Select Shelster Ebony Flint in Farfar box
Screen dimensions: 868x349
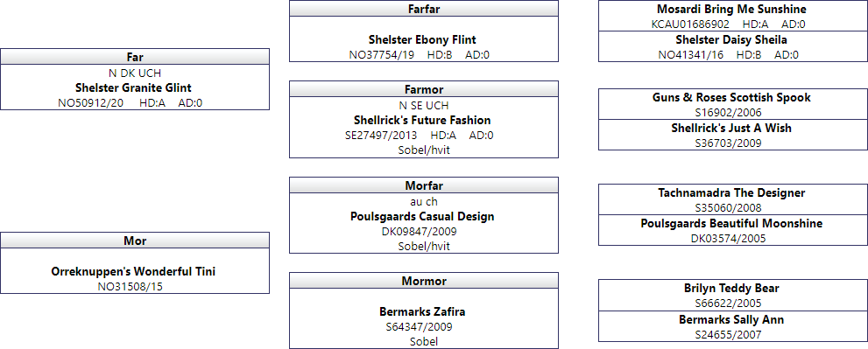tap(422, 40)
